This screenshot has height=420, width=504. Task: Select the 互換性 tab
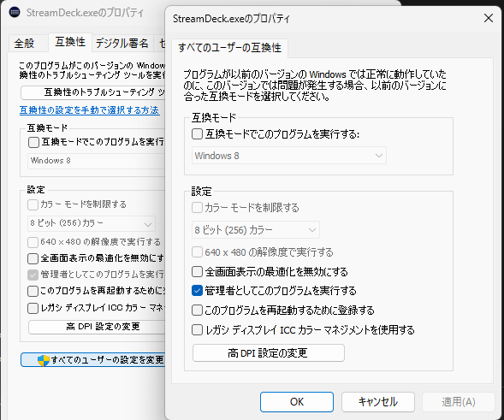coord(70,42)
